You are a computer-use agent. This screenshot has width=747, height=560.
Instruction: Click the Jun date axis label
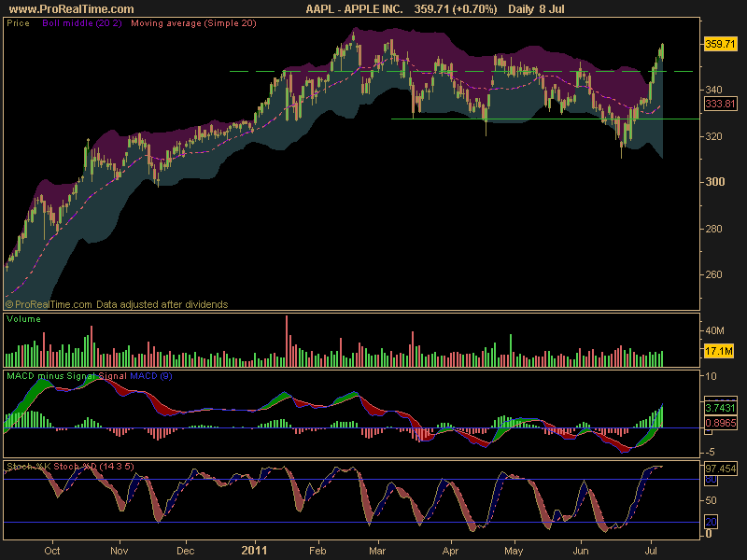coord(581,551)
